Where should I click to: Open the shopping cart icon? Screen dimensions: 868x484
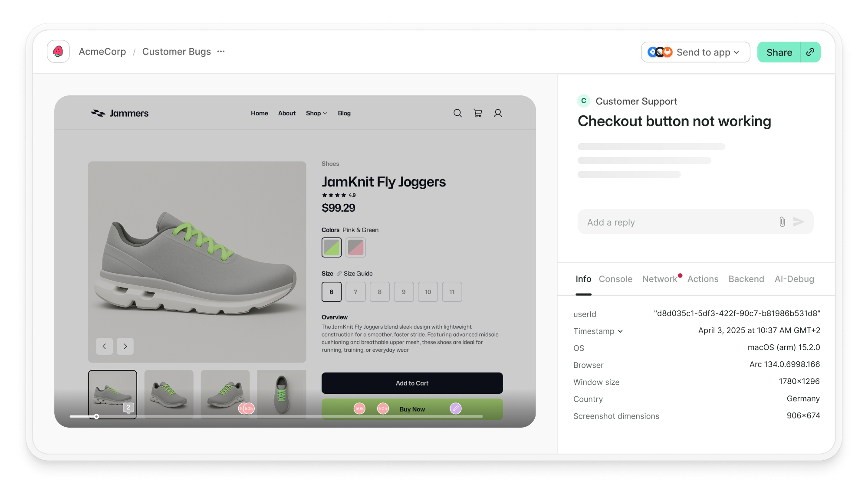(478, 113)
